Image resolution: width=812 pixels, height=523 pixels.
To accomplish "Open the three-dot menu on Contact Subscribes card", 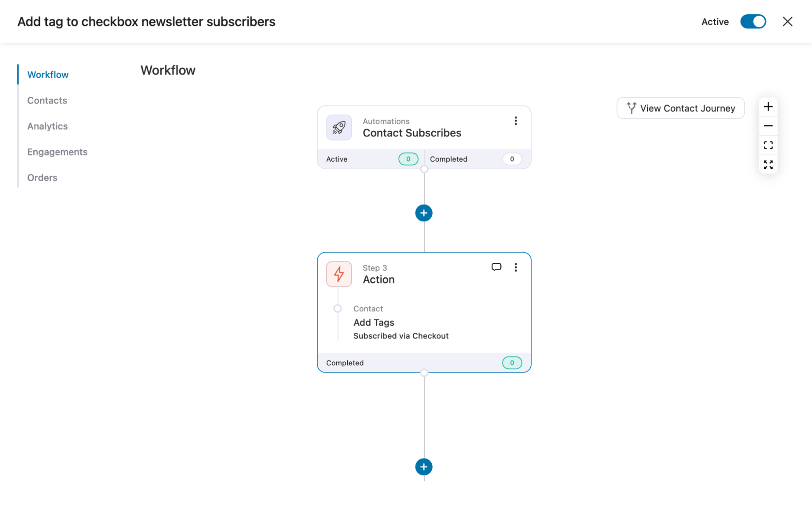I will (515, 121).
